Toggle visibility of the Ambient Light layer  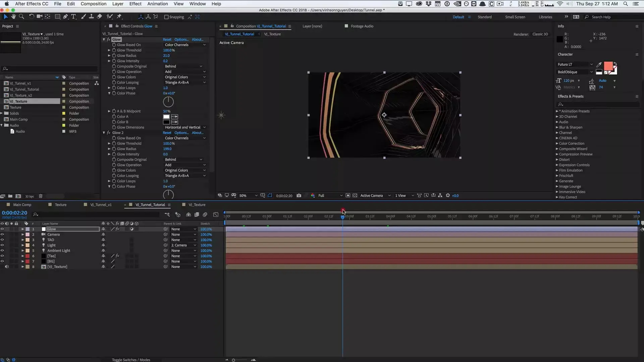(x=2, y=251)
